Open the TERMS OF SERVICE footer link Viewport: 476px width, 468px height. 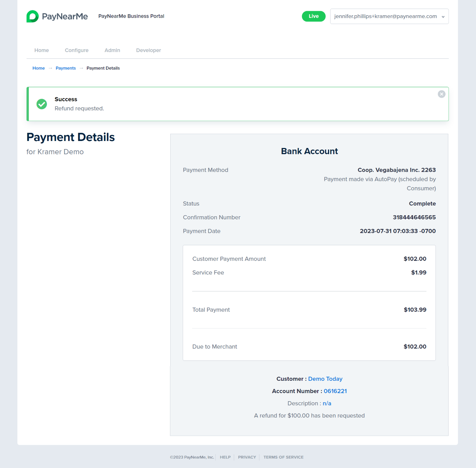[283, 457]
